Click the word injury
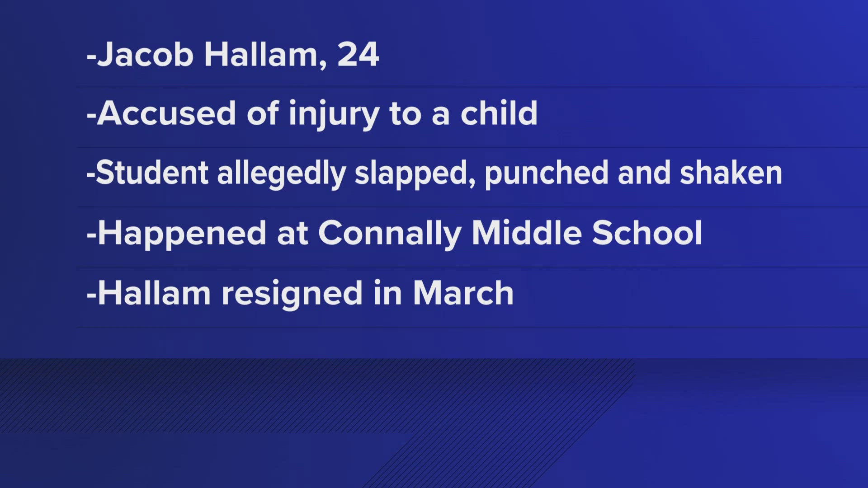Screen dimensions: 868x488 (x=334, y=114)
